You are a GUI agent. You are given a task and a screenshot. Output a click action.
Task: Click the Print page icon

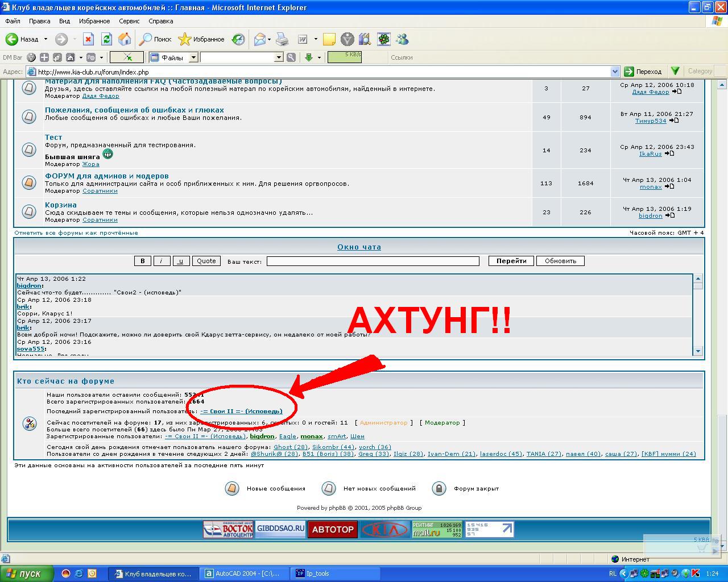(282, 39)
